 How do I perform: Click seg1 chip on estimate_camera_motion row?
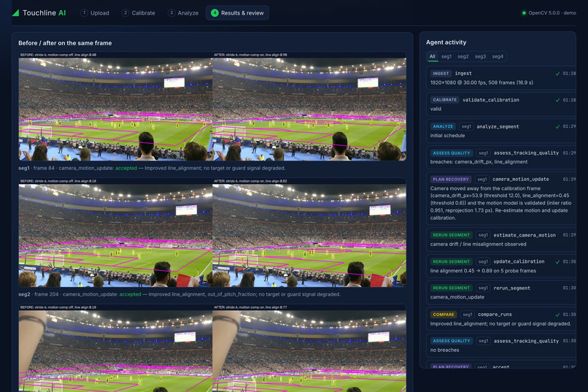coord(483,235)
